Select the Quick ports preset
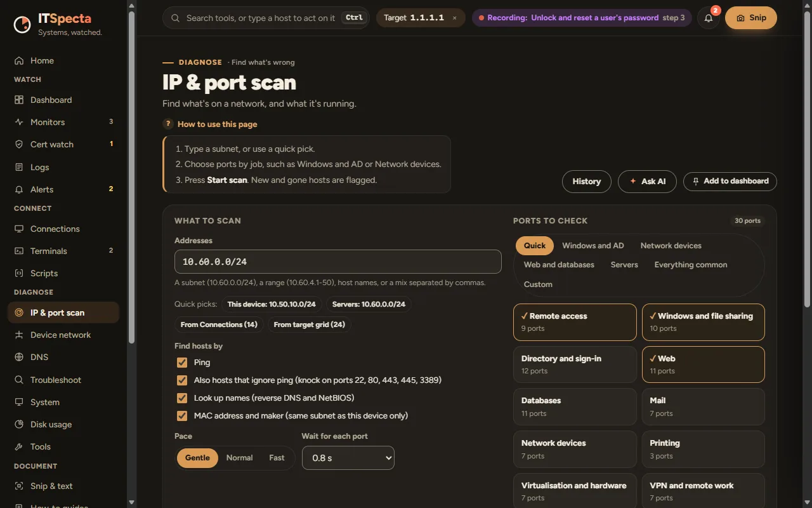 (535, 246)
